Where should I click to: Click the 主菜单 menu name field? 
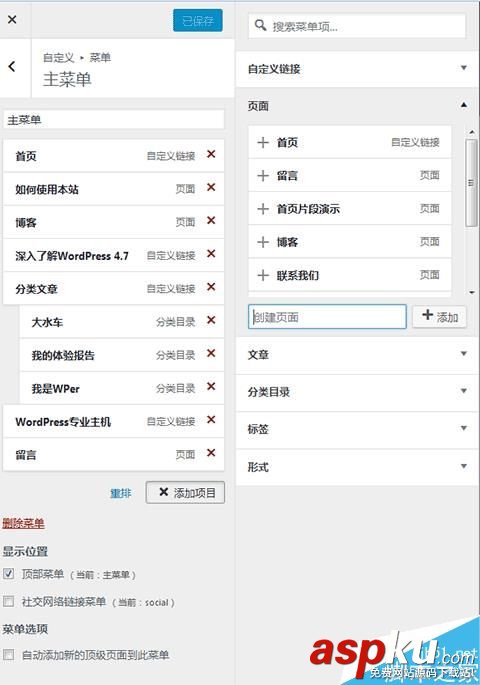tap(114, 119)
